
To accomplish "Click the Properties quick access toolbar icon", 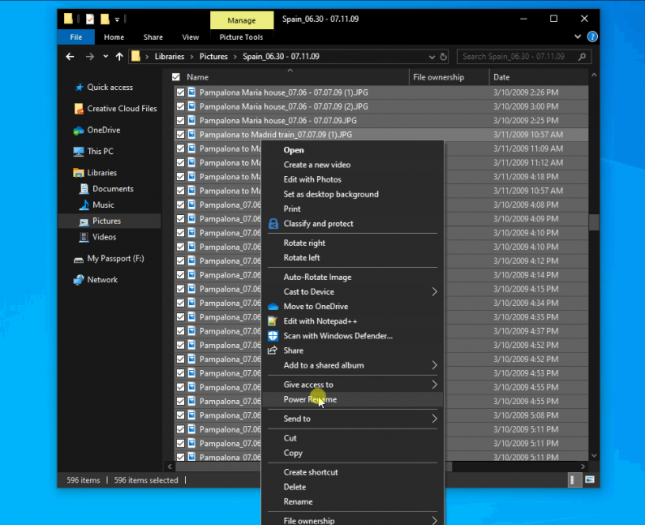I will tap(90, 19).
